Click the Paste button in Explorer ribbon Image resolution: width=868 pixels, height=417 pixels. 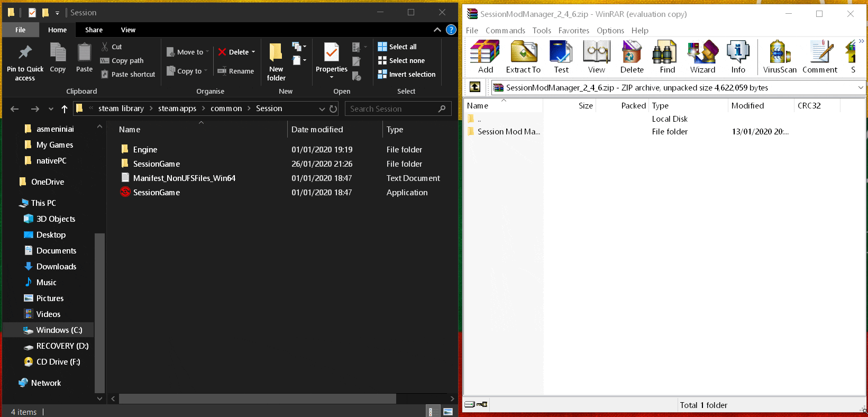(x=84, y=58)
